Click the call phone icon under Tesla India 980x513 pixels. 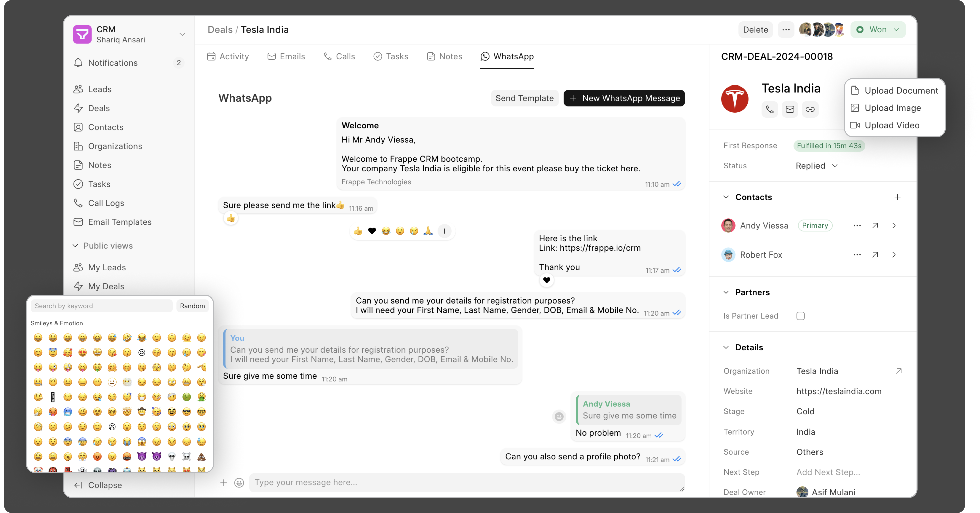(x=770, y=109)
